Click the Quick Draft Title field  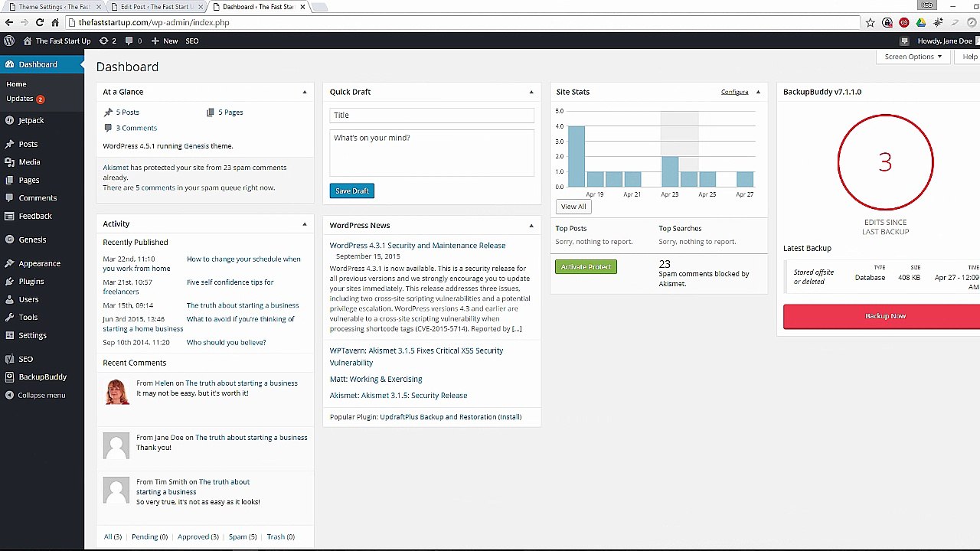[432, 115]
